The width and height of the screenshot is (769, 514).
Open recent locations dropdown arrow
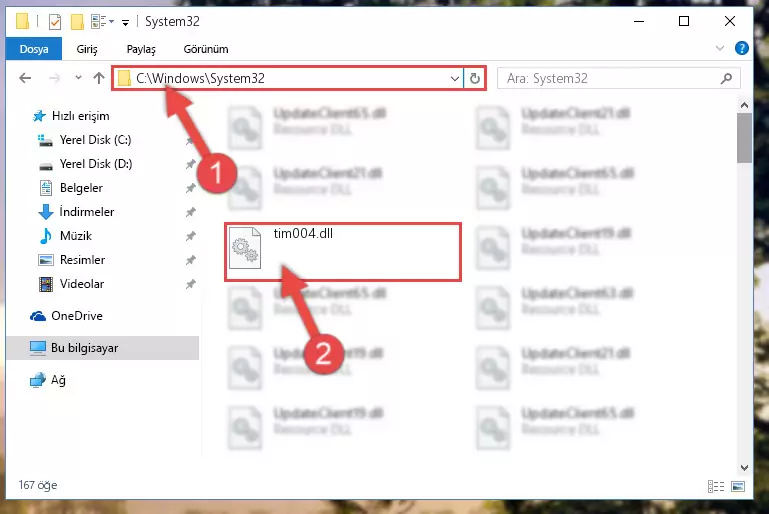pos(78,77)
